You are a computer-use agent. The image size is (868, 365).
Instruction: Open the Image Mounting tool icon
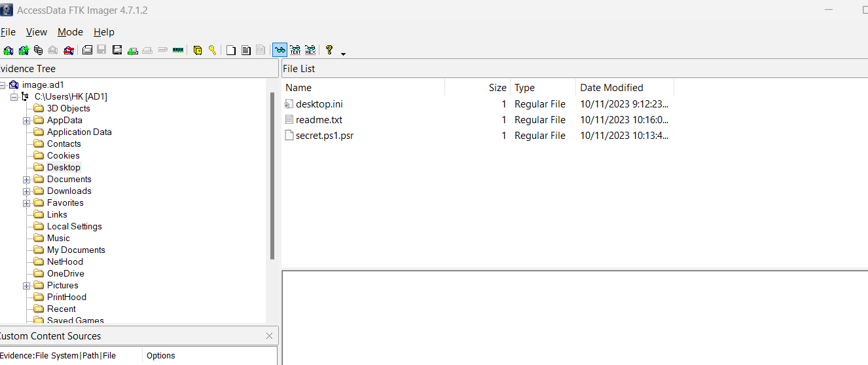point(38,50)
